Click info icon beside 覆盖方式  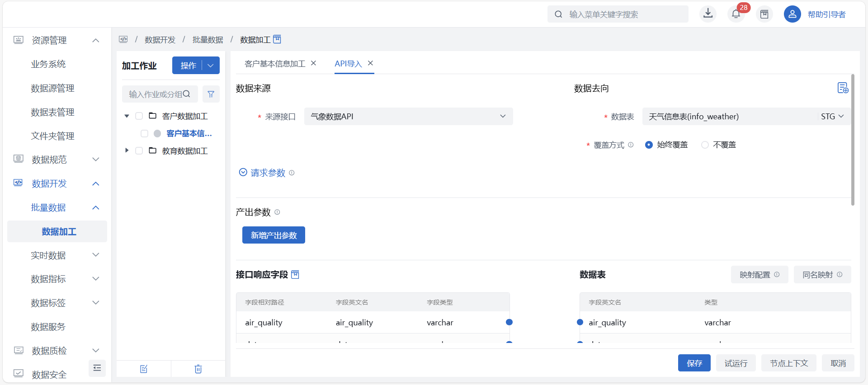(x=631, y=145)
